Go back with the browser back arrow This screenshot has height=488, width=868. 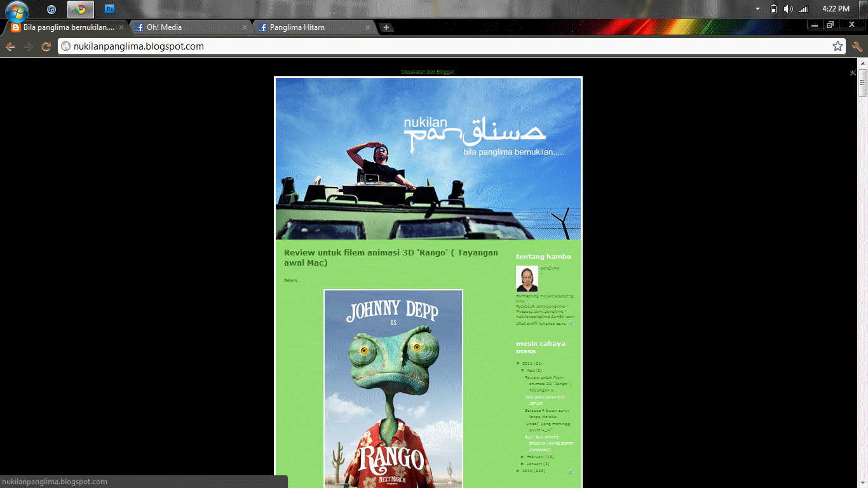tap(11, 46)
